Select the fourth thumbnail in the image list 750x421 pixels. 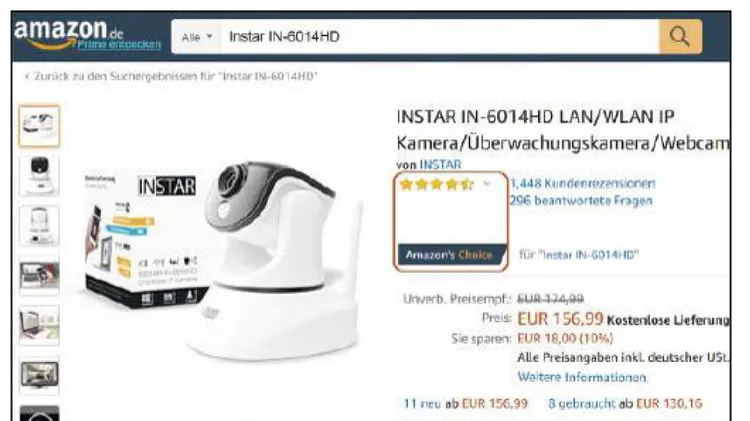point(39,276)
